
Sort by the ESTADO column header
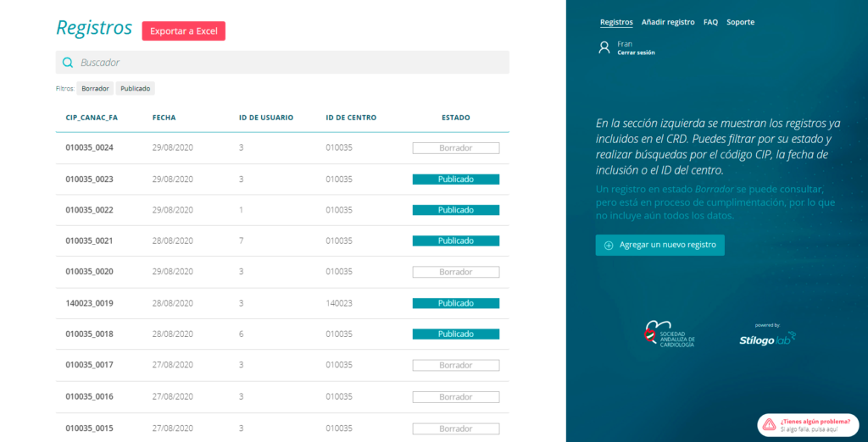click(455, 118)
